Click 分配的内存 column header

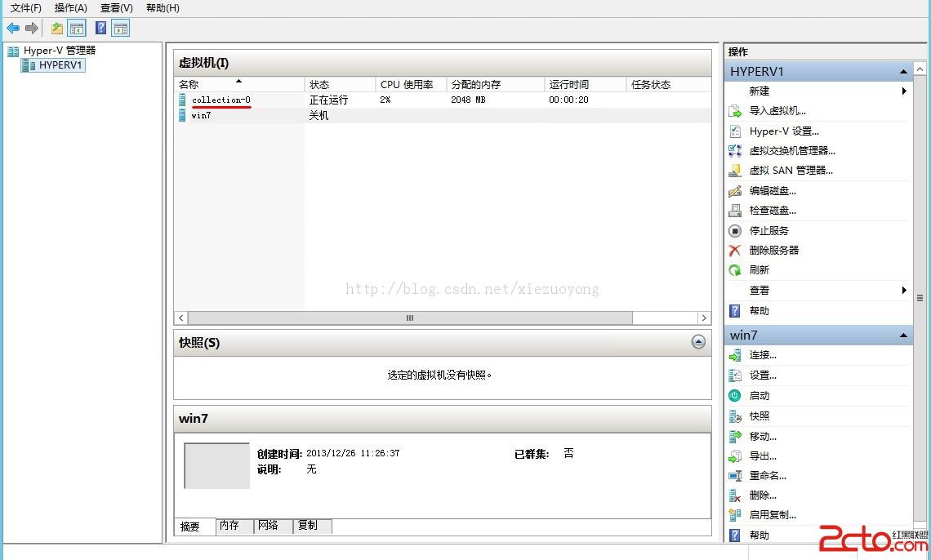(x=495, y=84)
